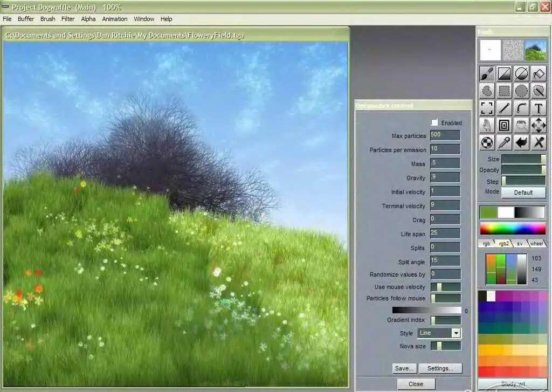
Task: Select the straight line tool
Action: 504,108
